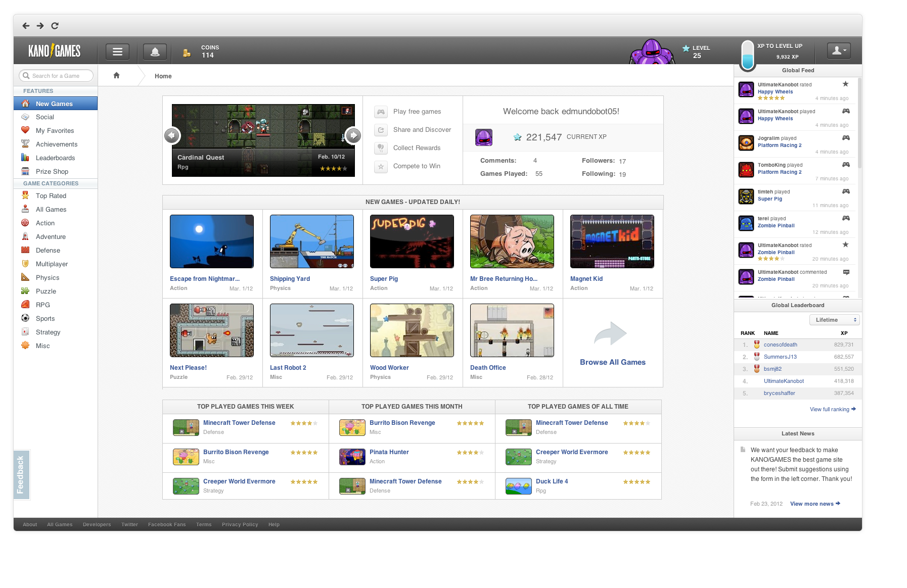Image resolution: width=907 pixels, height=588 pixels.
Task: Click the Physics category icon
Action: [x=25, y=277]
